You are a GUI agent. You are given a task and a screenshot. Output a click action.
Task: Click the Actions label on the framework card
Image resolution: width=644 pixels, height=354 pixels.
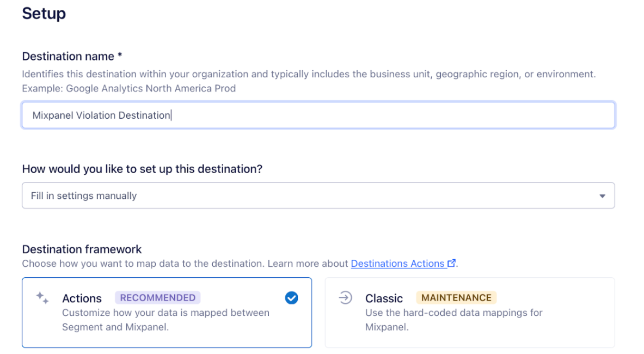tap(82, 298)
